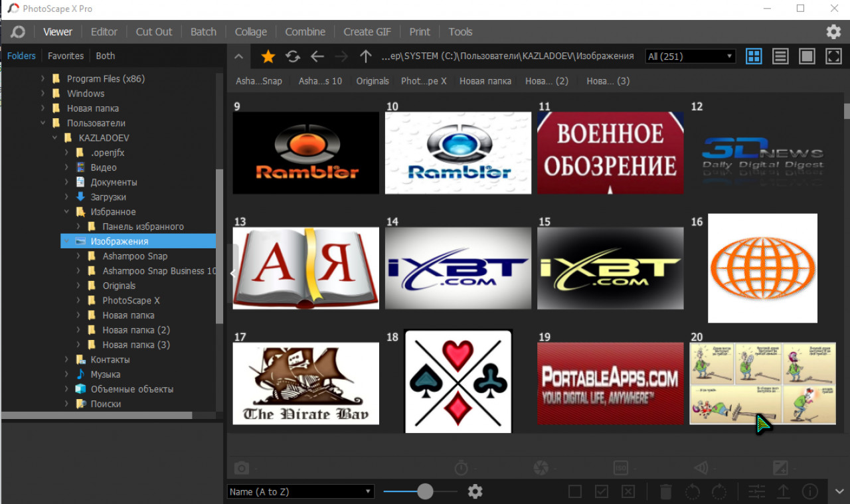The image size is (850, 504).
Task: Open the Cut Out tab
Action: pos(154,32)
